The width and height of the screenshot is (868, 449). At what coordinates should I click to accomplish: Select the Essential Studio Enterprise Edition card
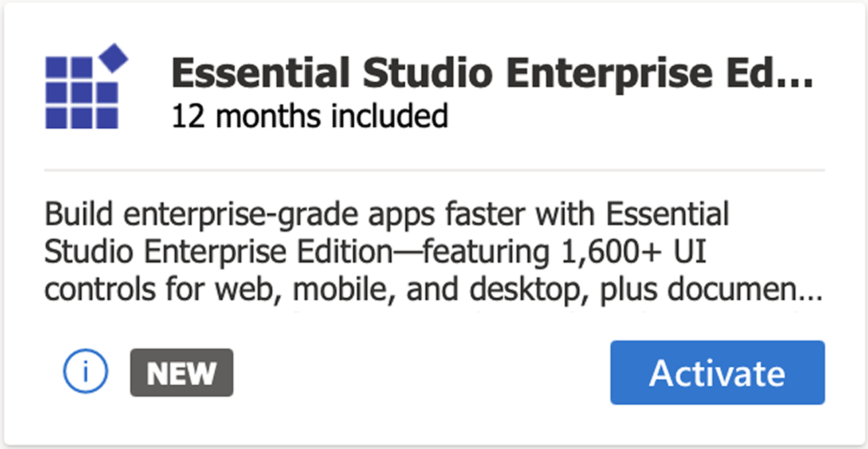pyautogui.click(x=434, y=224)
